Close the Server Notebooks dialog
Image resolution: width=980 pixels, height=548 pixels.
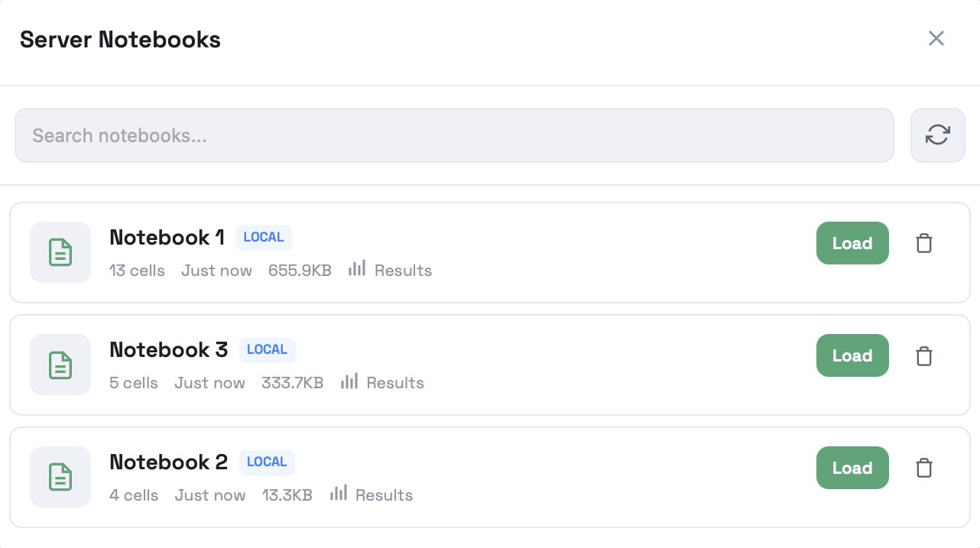[936, 38]
